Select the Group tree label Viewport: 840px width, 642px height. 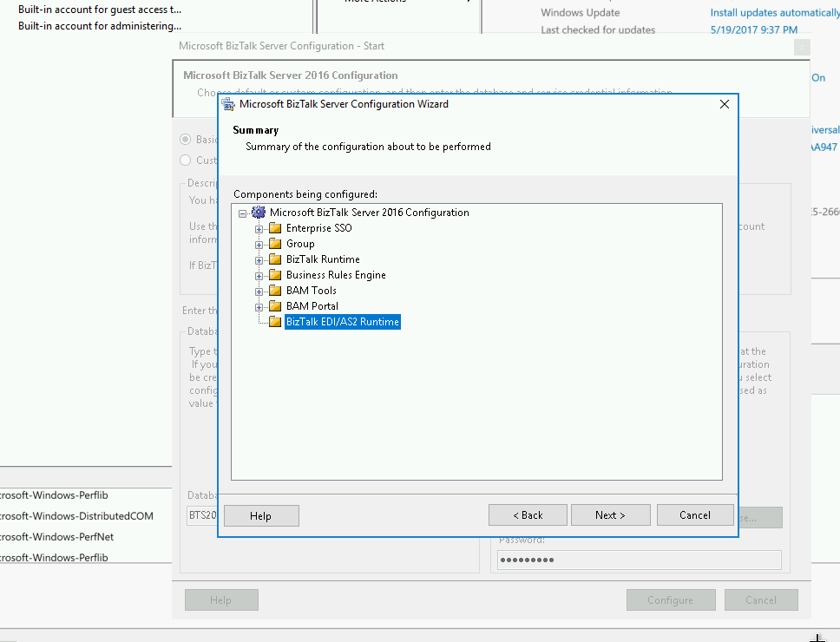point(300,244)
